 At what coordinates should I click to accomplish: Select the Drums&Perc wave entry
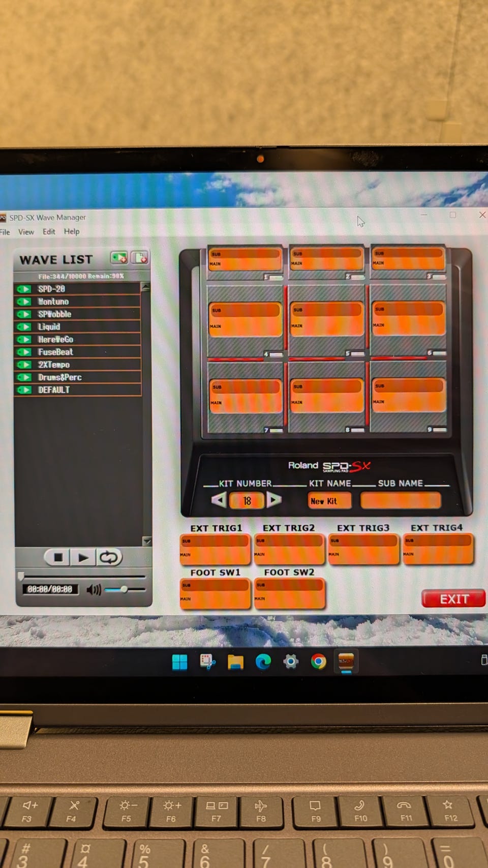(77, 377)
